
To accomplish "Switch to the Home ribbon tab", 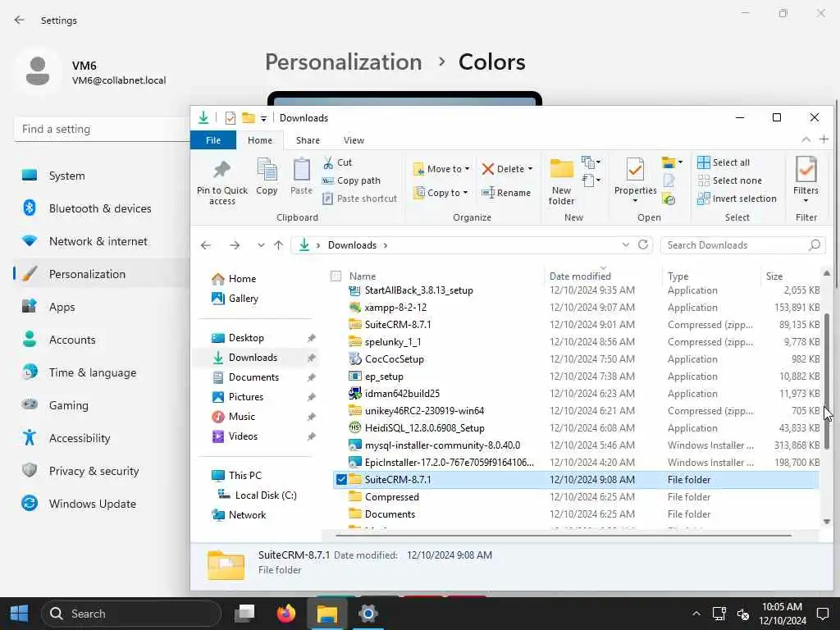I will point(260,140).
